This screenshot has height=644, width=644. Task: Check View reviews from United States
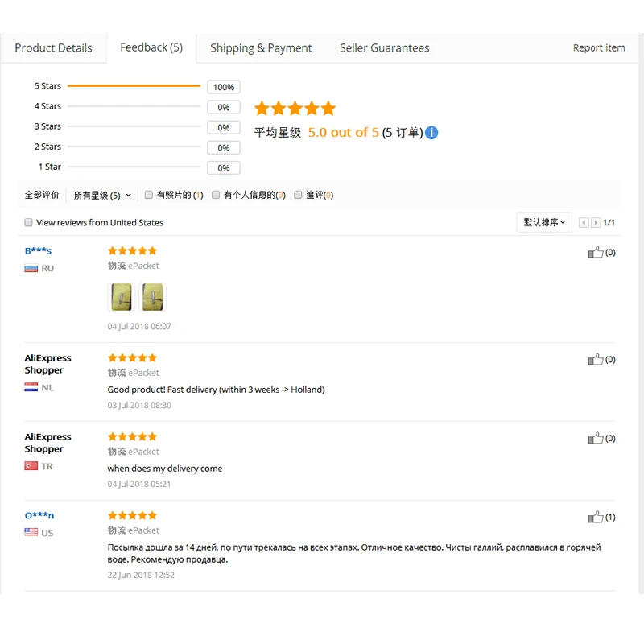coord(29,223)
